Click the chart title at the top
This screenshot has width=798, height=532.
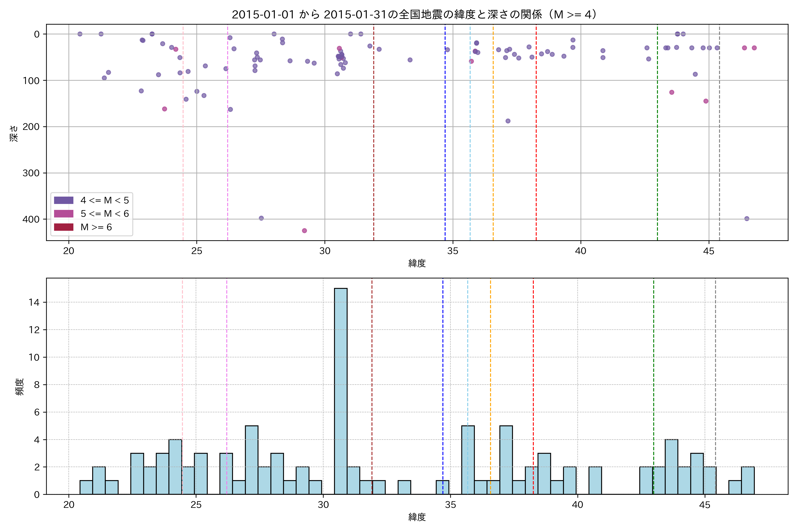click(x=414, y=15)
